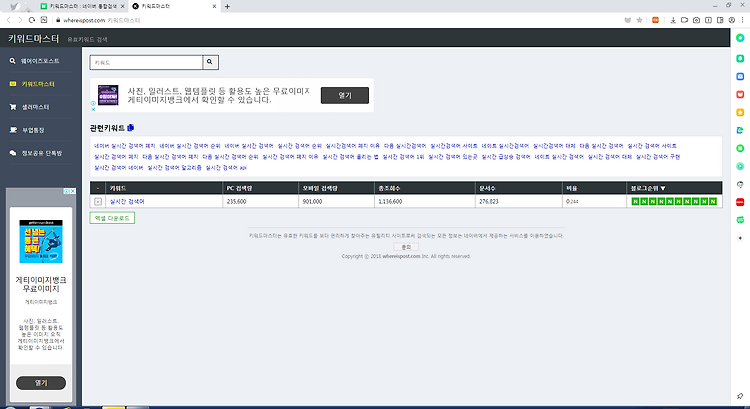Viewport: 750px width, 409px height.
Task: Click the whereispost.com link in footer
Action: pos(401,256)
